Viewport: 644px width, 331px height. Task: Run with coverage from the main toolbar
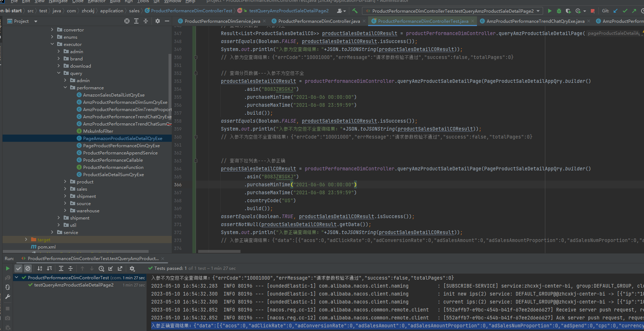568,11
